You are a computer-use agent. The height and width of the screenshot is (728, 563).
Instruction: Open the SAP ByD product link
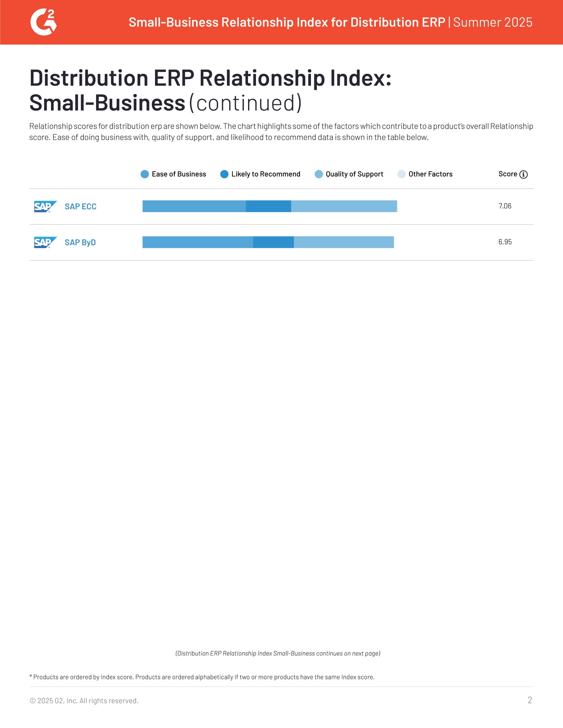tap(80, 242)
